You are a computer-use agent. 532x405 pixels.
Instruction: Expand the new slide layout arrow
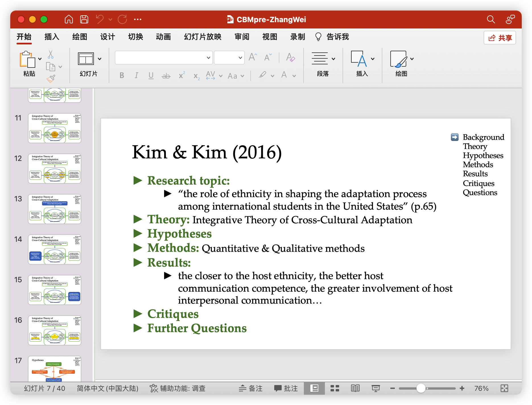[x=100, y=59]
